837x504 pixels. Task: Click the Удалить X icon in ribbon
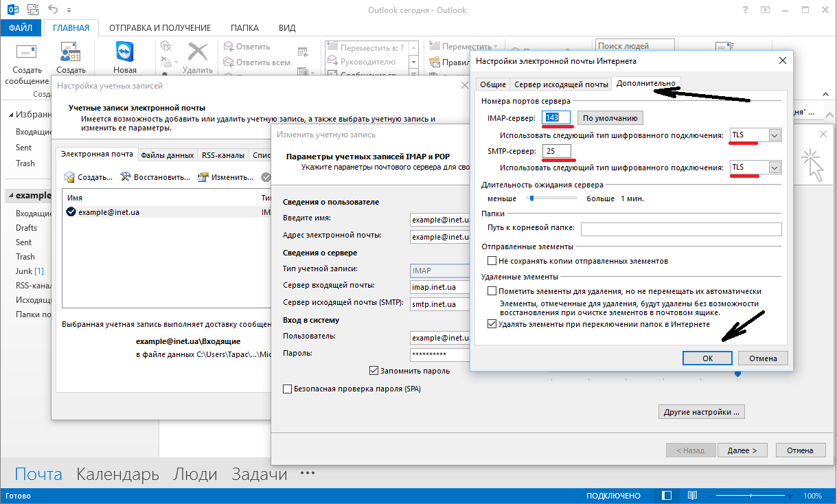[198, 52]
